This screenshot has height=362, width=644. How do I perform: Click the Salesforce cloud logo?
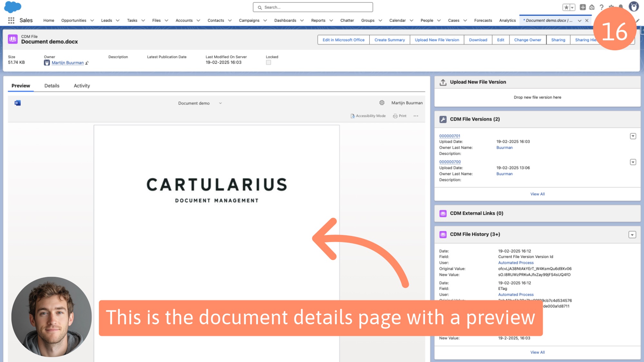[13, 7]
